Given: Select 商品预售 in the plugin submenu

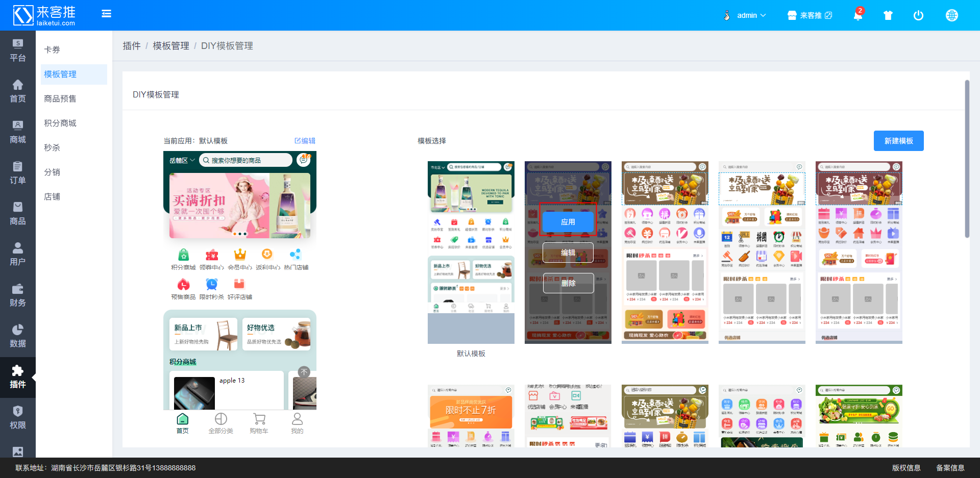Looking at the screenshot, I should [x=74, y=98].
